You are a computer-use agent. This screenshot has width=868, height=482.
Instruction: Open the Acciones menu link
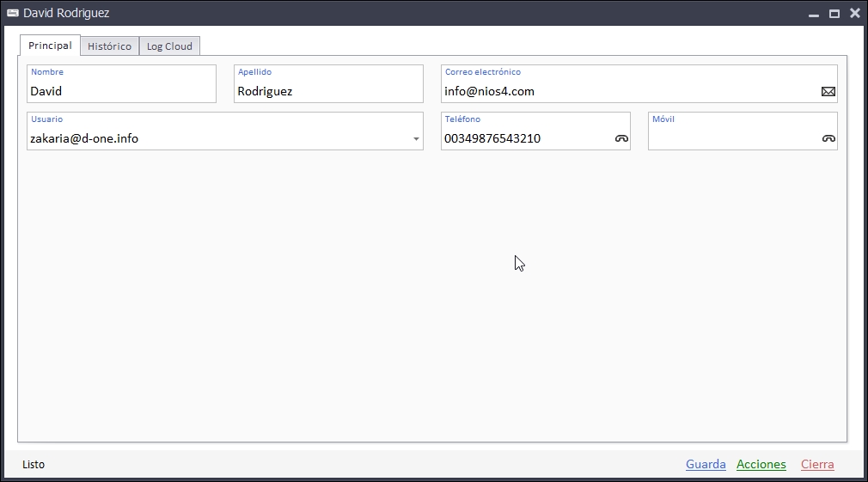[761, 465]
